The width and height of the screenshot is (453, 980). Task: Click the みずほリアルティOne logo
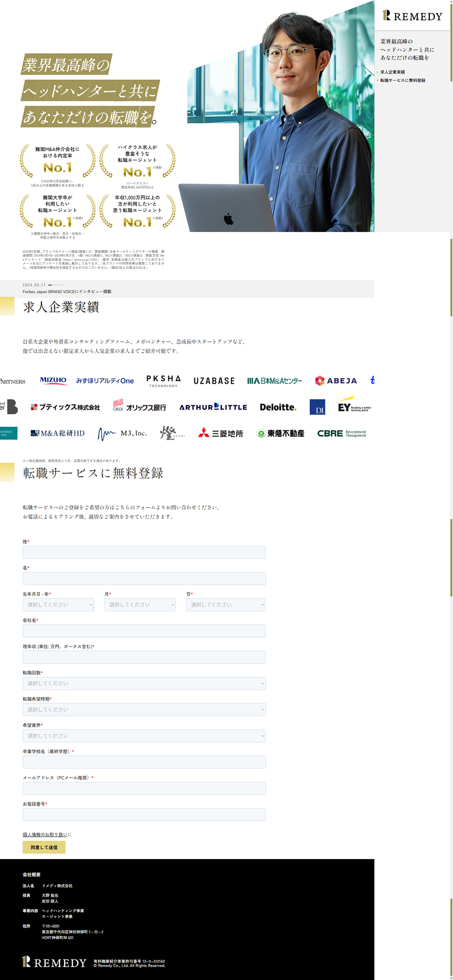click(x=105, y=381)
